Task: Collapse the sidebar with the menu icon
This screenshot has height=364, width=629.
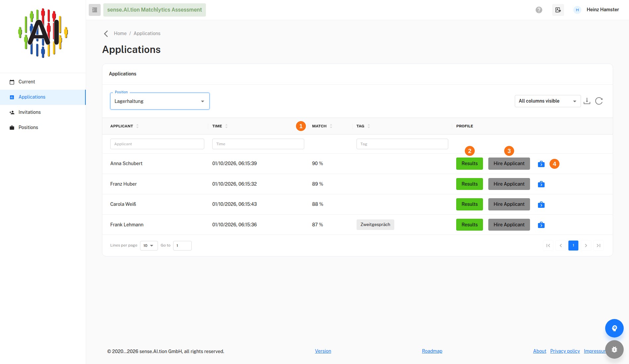Action: tap(95, 10)
